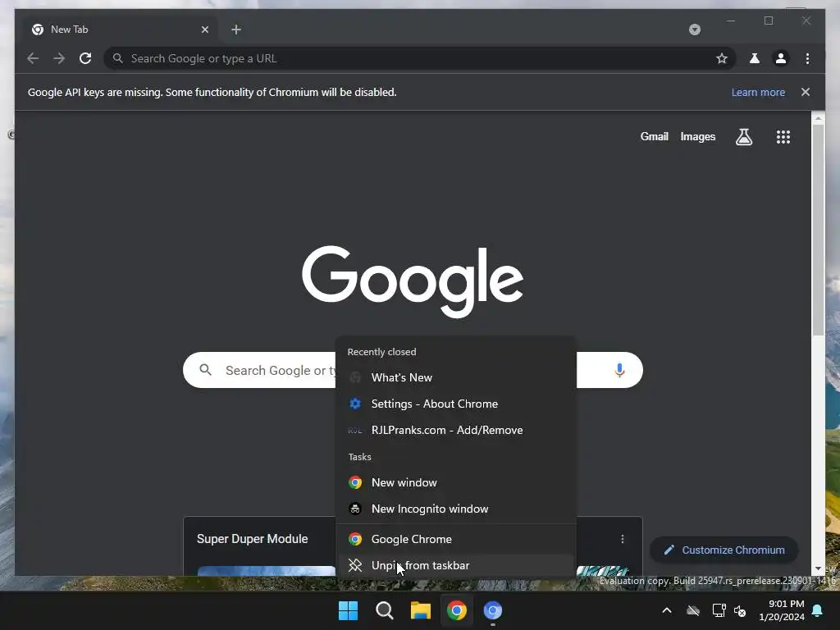Show hidden system tray icons chevron
Screen dimensions: 840x630
tap(666, 610)
